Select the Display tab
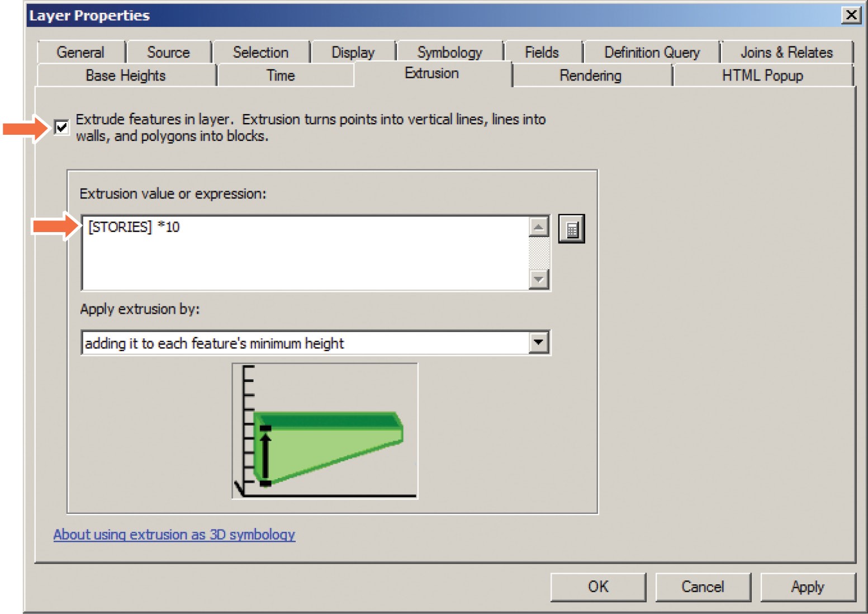868x614 pixels. coord(353,53)
